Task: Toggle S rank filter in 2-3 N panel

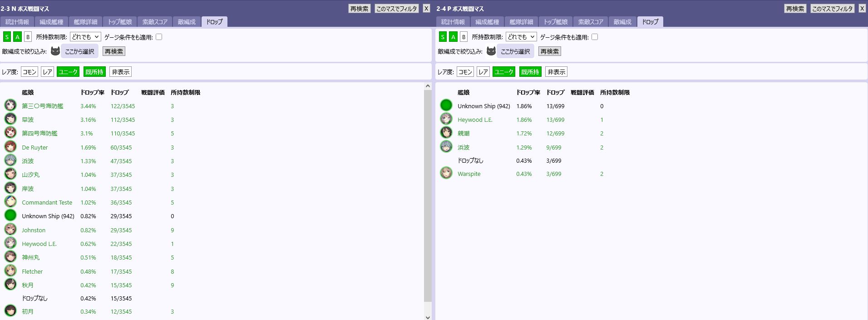Action: [x=7, y=37]
